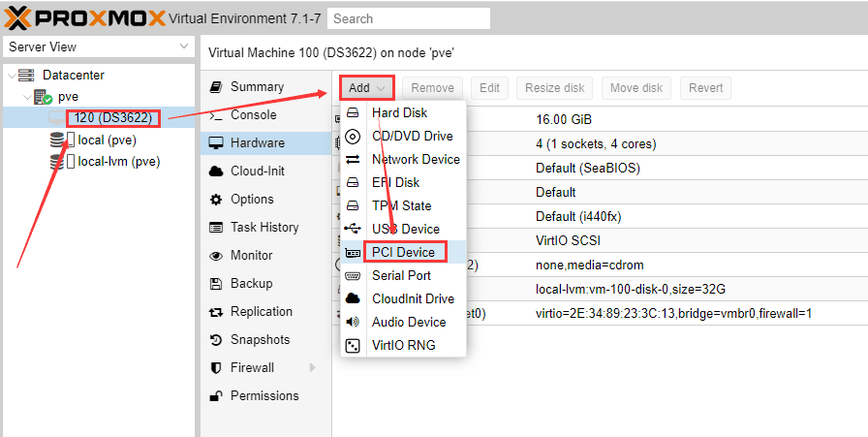Expand the Firewall submenu arrow
The image size is (868, 437).
tap(313, 368)
